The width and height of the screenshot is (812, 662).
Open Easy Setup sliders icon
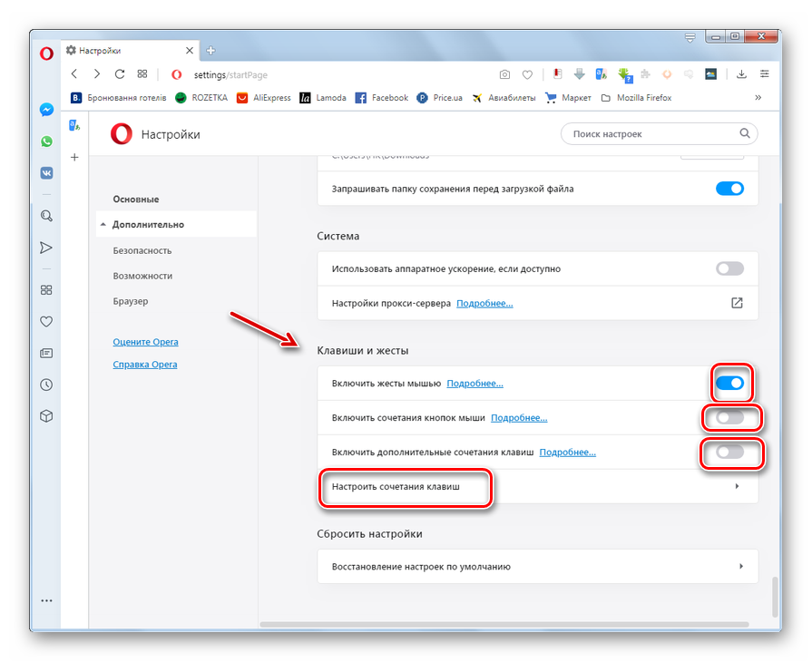[x=764, y=74]
